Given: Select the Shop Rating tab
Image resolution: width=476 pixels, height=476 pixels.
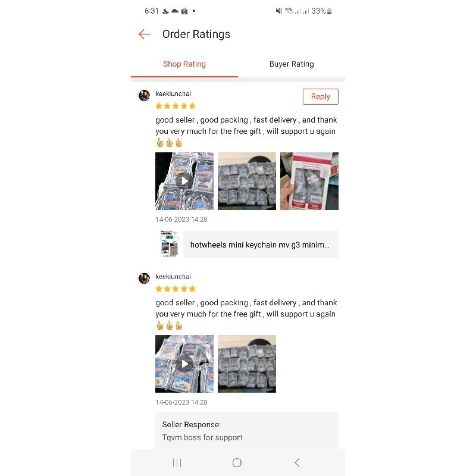Looking at the screenshot, I should 184,64.
